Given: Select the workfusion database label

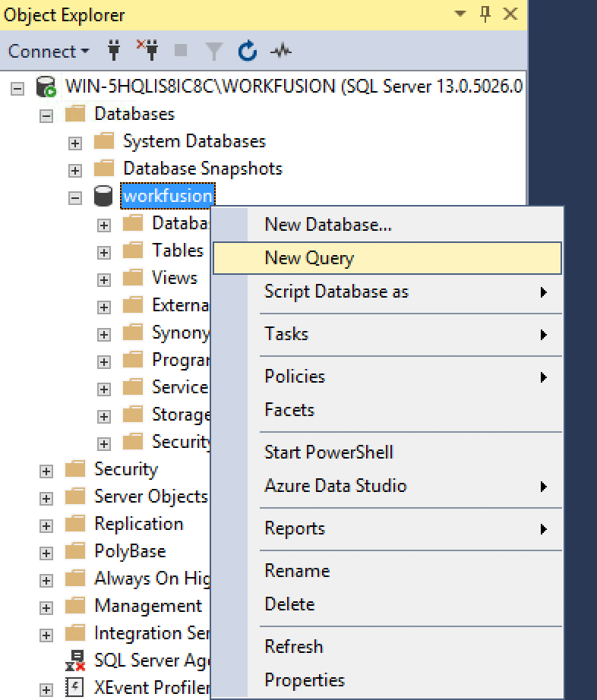Looking at the screenshot, I should [x=168, y=196].
